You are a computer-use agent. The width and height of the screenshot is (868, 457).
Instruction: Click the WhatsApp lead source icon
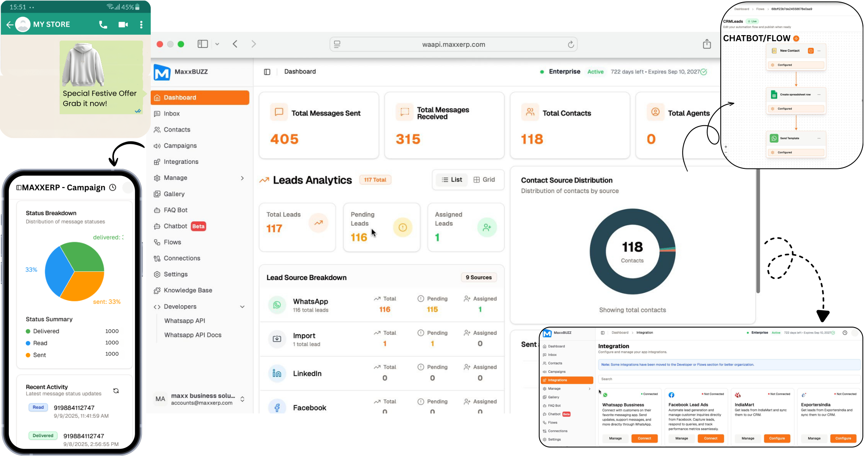(277, 305)
